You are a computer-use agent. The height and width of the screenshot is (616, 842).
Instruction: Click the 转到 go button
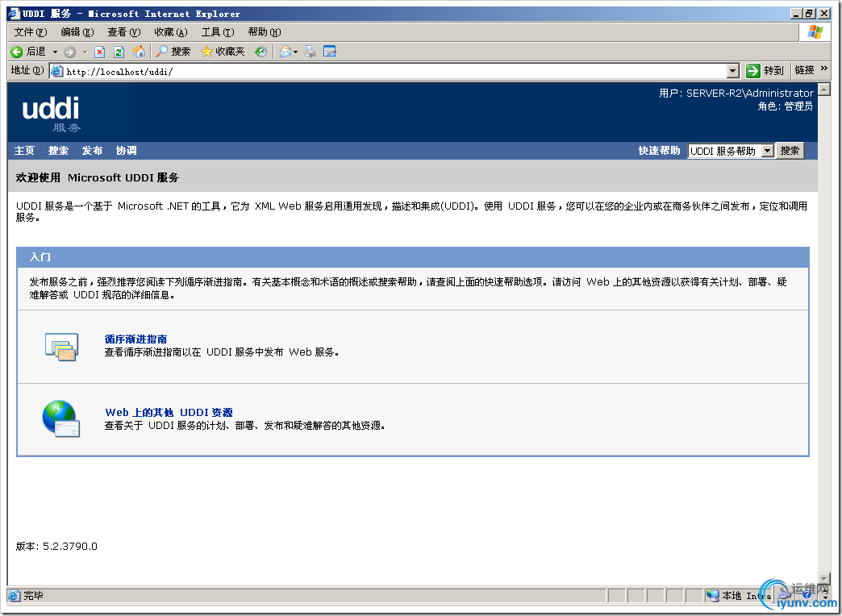point(765,70)
